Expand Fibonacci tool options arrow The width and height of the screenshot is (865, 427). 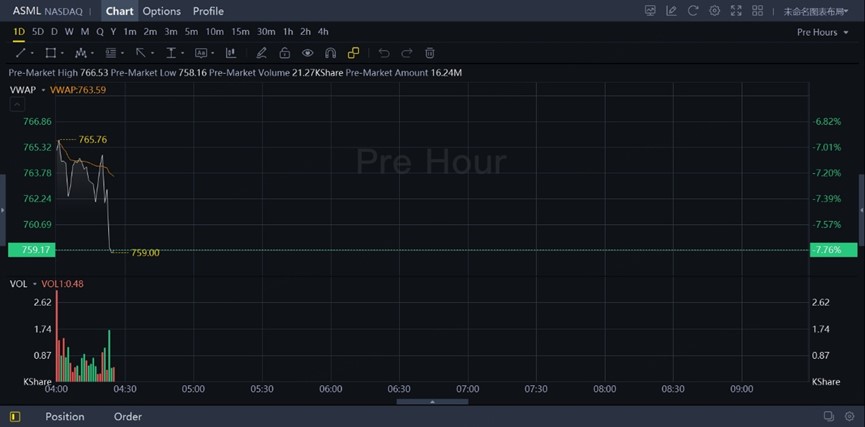[122, 54]
